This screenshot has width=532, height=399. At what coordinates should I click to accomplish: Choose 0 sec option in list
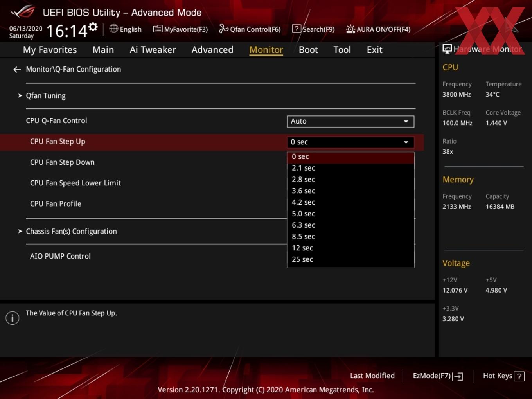coord(350,156)
